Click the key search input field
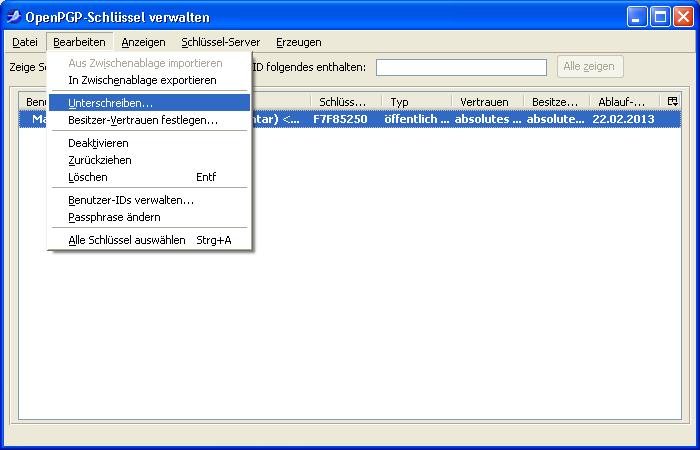 pyautogui.click(x=461, y=67)
